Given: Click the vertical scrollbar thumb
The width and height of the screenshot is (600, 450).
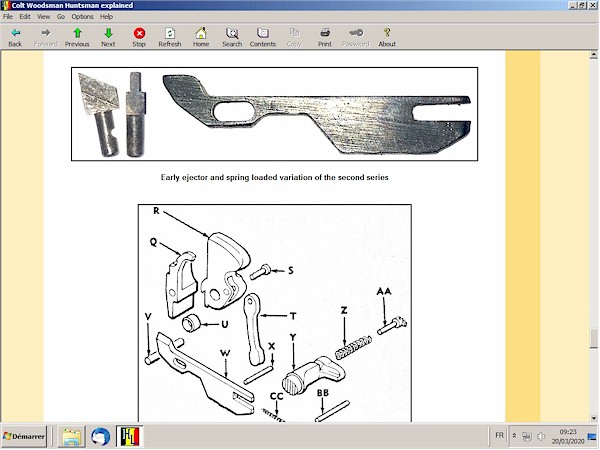Looking at the screenshot, I should pyautogui.click(x=593, y=338).
